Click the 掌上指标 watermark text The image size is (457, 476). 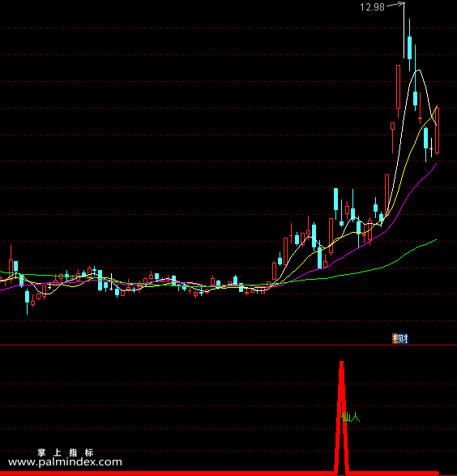coord(65,452)
